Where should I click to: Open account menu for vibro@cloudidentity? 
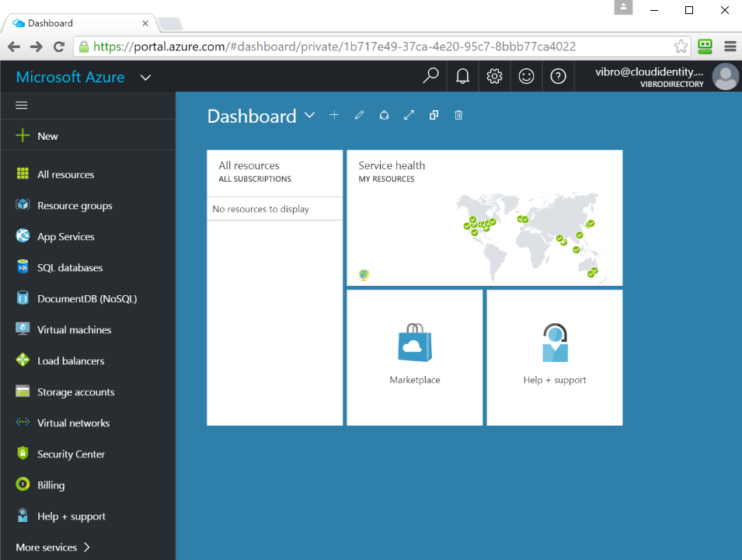coord(650,77)
